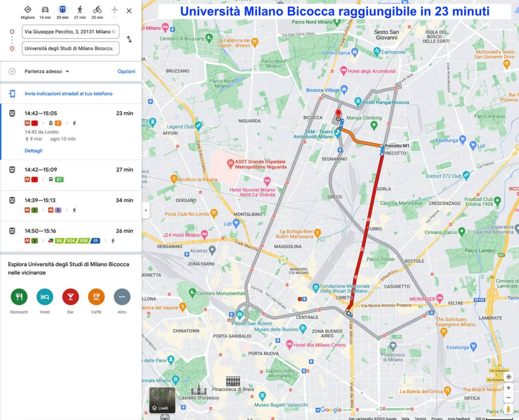Click the send-to-phone icon
The width and height of the screenshot is (519, 420).
[x=12, y=94]
